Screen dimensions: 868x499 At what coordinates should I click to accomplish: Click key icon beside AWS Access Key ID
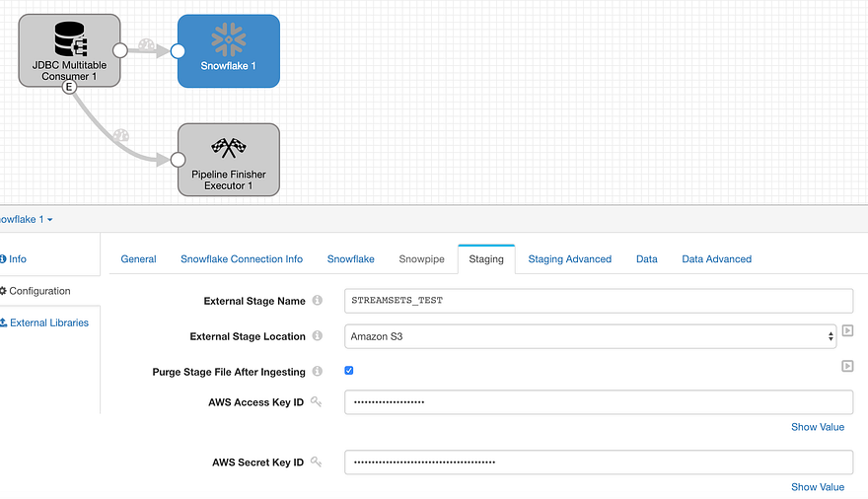click(316, 401)
